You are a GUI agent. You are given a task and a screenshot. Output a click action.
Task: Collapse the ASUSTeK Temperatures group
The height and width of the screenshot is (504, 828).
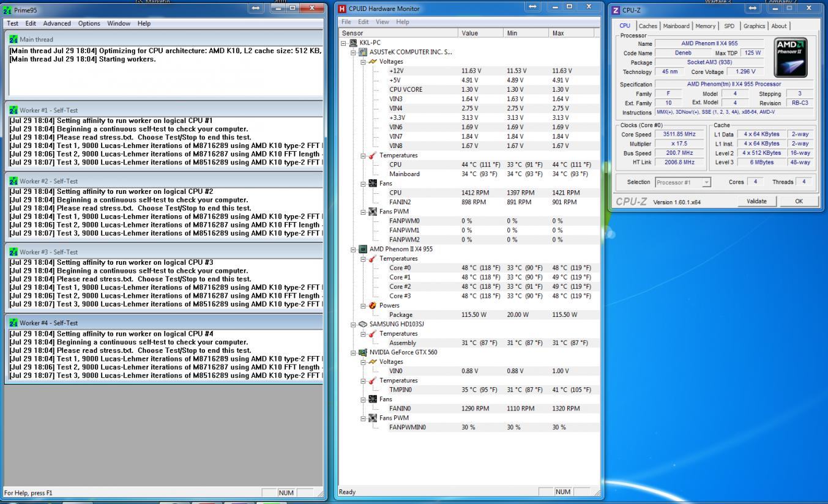pos(364,155)
